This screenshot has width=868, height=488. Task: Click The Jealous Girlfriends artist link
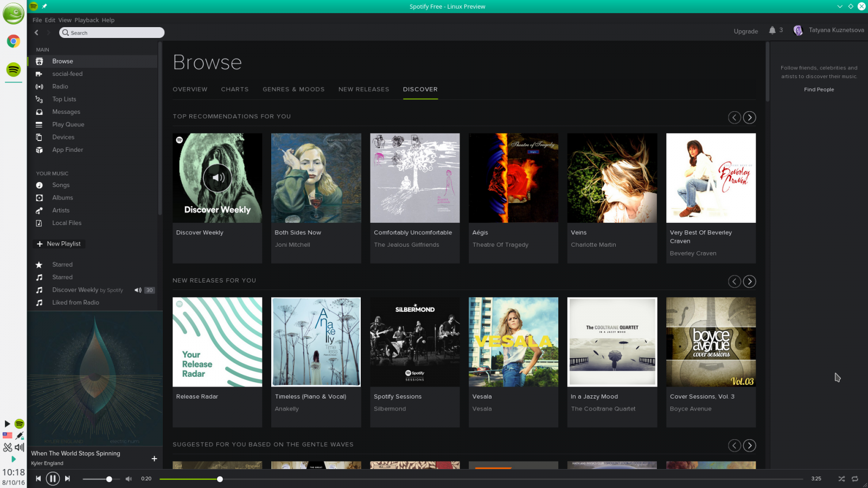pyautogui.click(x=406, y=245)
